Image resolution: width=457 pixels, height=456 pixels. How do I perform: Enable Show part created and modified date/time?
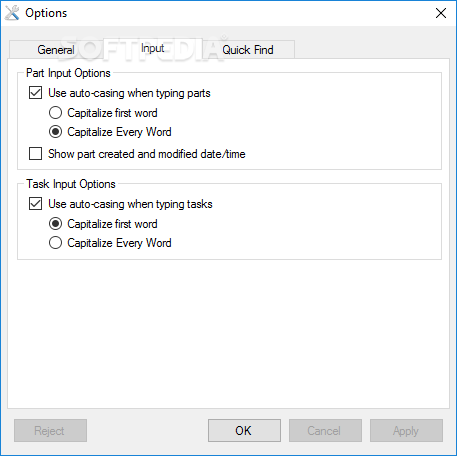click(x=35, y=154)
